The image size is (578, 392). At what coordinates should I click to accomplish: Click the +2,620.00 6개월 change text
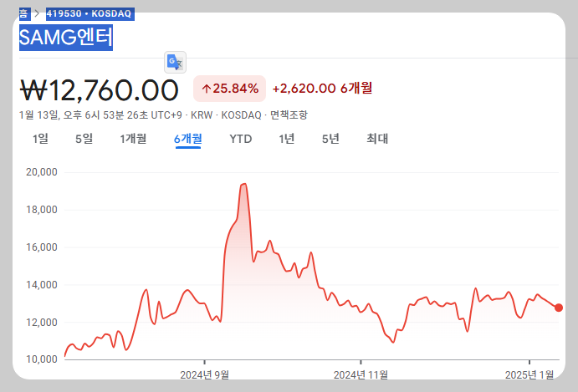(x=323, y=89)
